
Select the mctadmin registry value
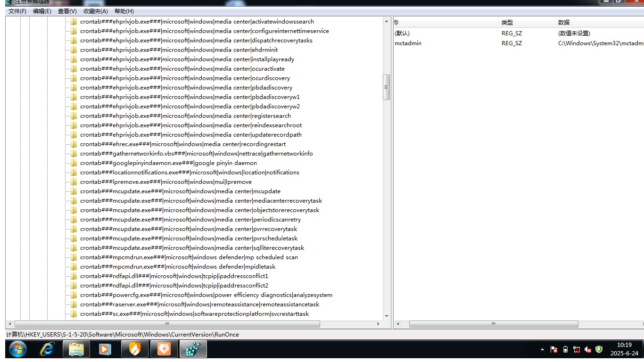408,43
